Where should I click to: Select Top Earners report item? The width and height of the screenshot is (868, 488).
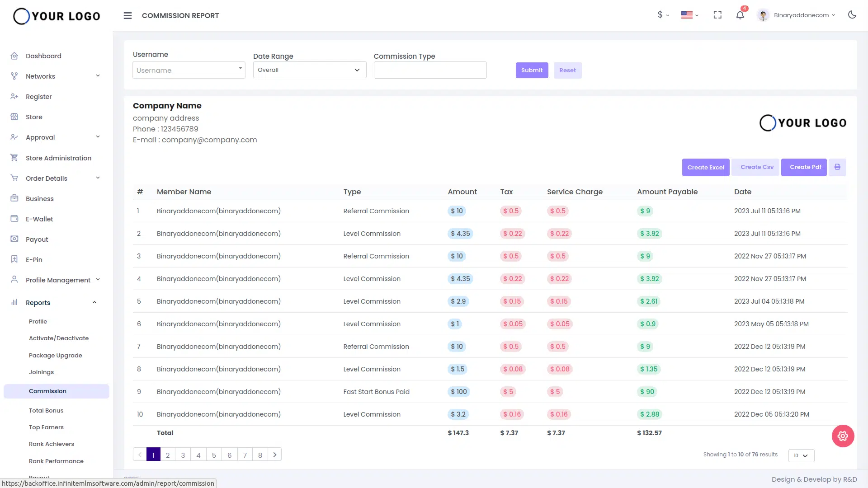[x=46, y=427]
